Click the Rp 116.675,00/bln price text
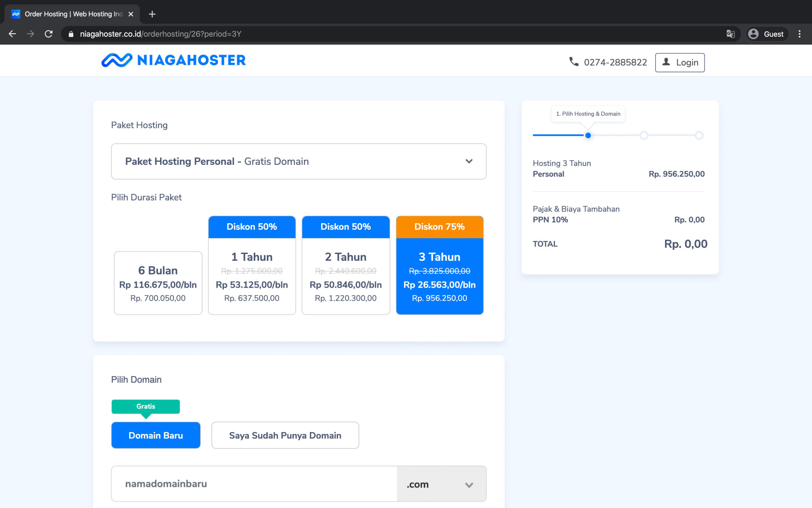The image size is (812, 508). [158, 285]
